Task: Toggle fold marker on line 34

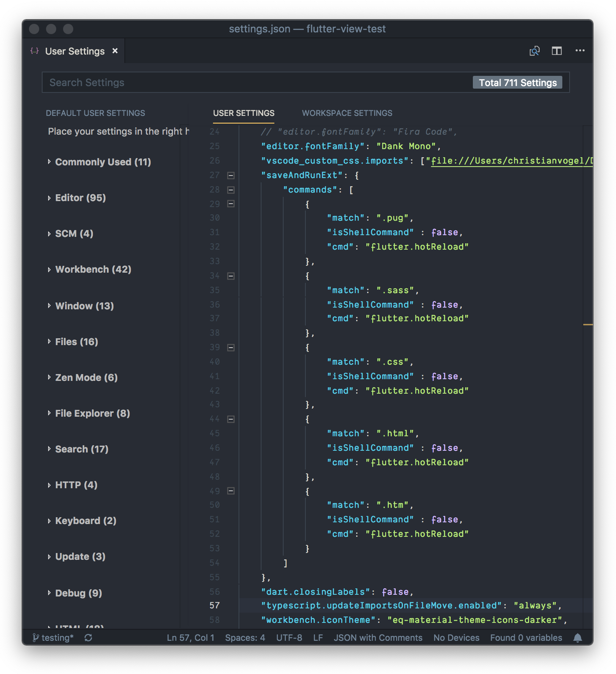Action: (231, 276)
